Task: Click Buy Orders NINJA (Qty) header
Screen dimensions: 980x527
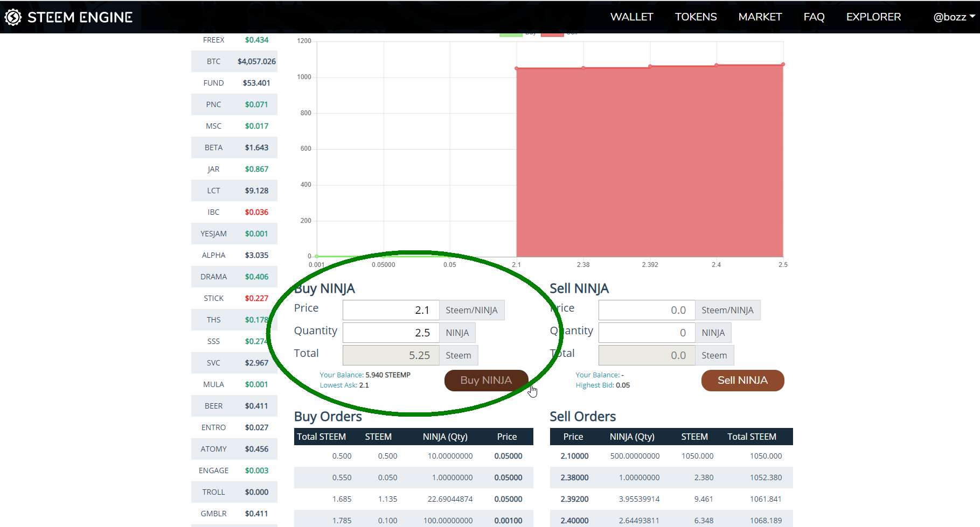Action: (445, 437)
